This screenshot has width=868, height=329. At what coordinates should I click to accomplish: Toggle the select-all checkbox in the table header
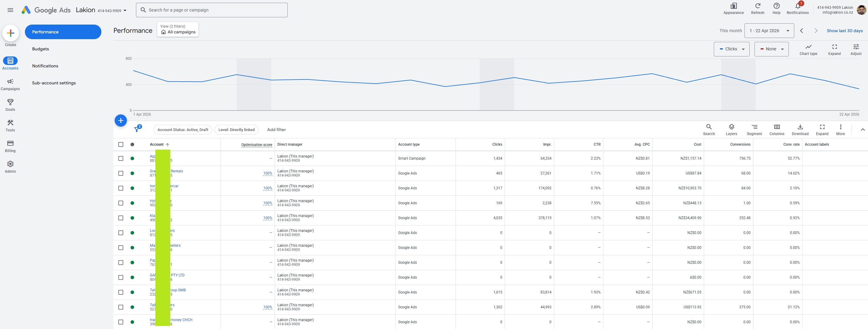pos(121,144)
